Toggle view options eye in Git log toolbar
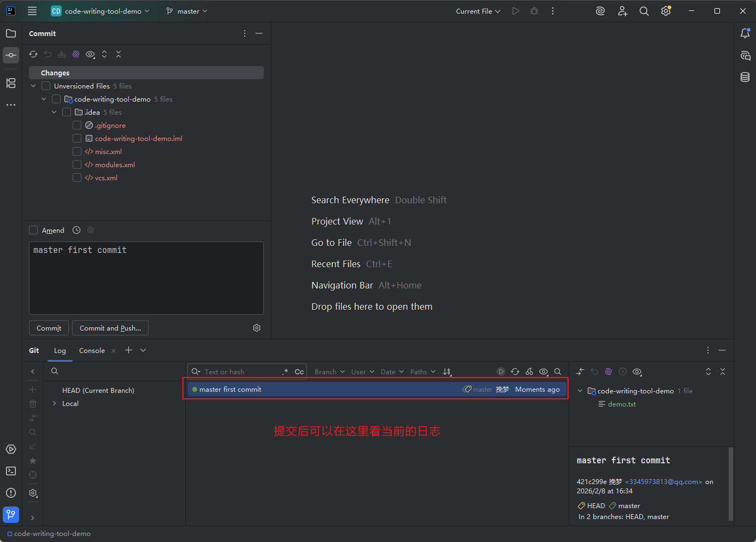Screen dimensions: 756x542 tap(544, 372)
